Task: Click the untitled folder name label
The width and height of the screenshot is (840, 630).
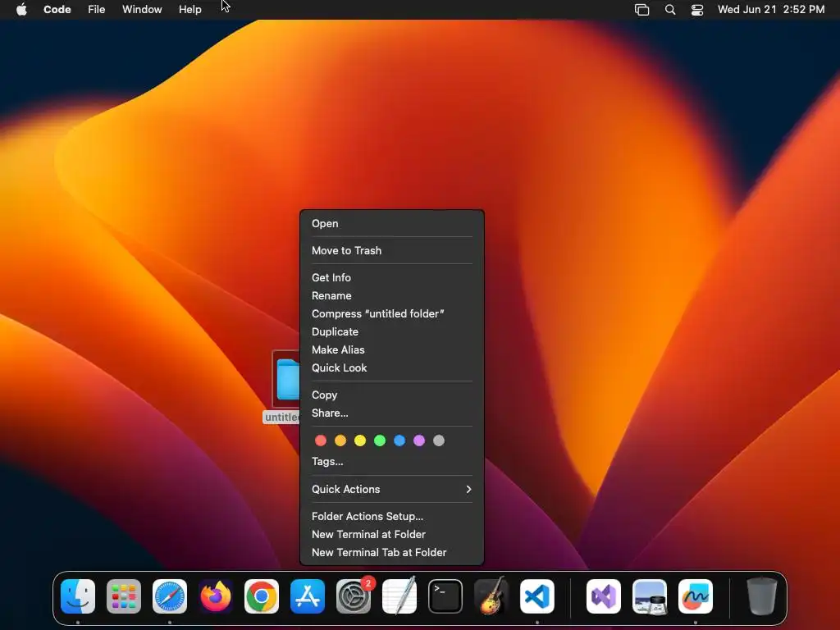Action: point(282,418)
